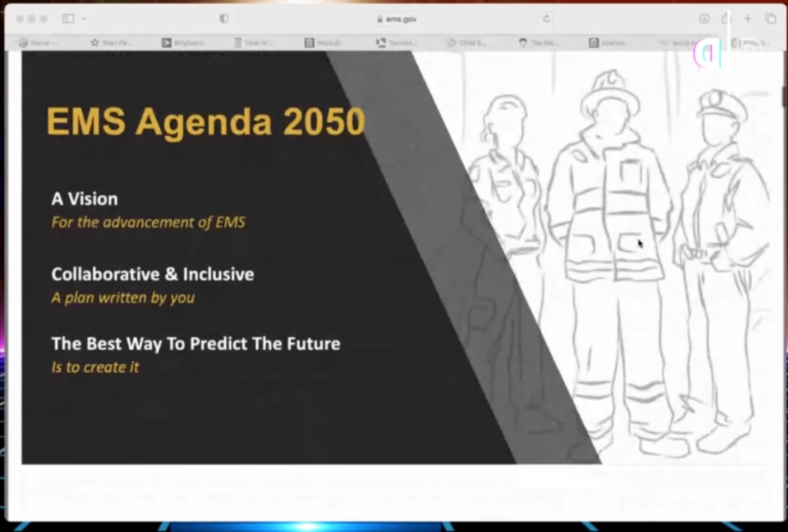Click the 'EMS Agenda 2050' heading
The image size is (788, 532).
pos(205,121)
